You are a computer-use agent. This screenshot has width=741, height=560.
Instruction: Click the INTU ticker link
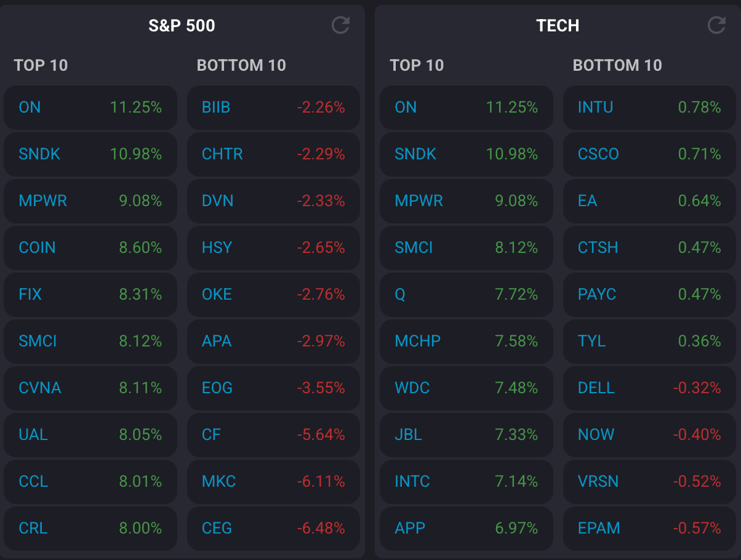pyautogui.click(x=595, y=107)
